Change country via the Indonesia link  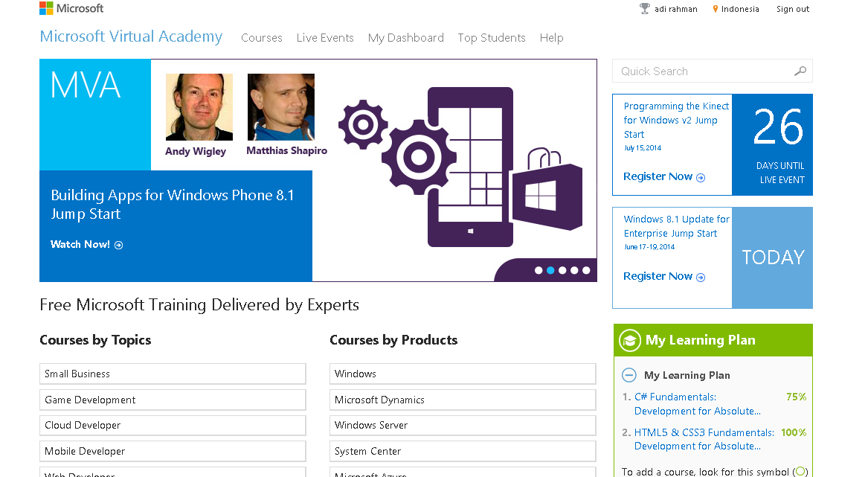(740, 9)
